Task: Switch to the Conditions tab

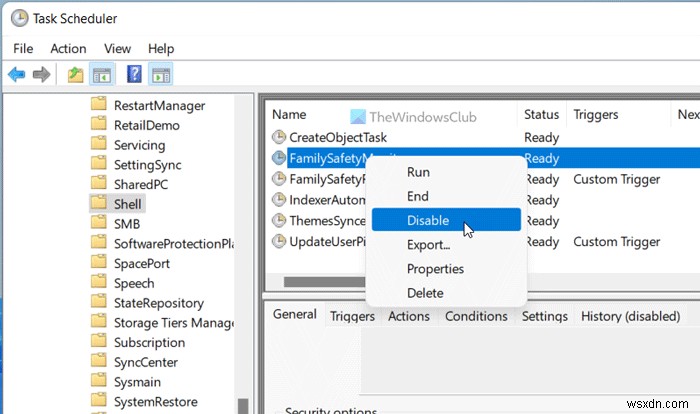Action: (476, 316)
